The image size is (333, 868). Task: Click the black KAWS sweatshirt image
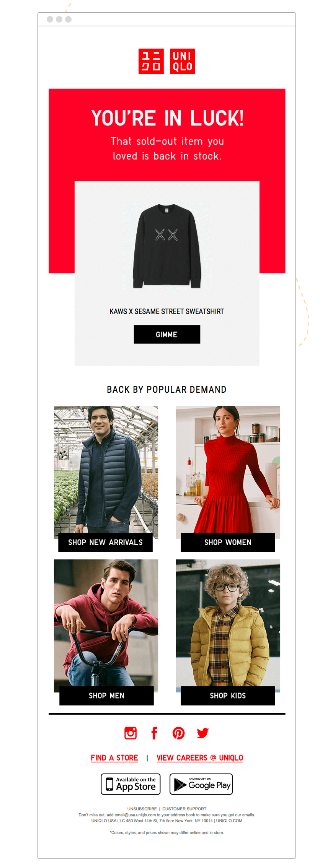(x=167, y=246)
